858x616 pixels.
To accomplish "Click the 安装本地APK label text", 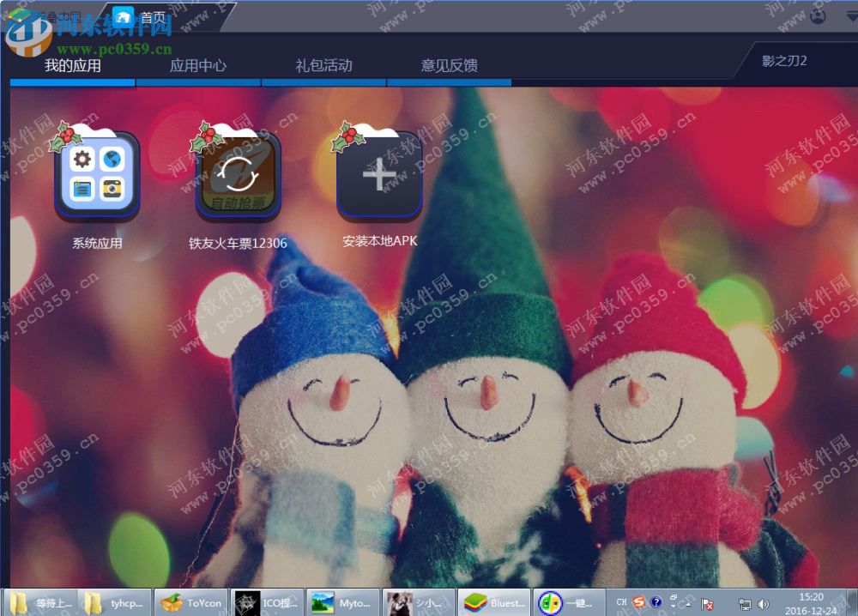I will tap(380, 241).
